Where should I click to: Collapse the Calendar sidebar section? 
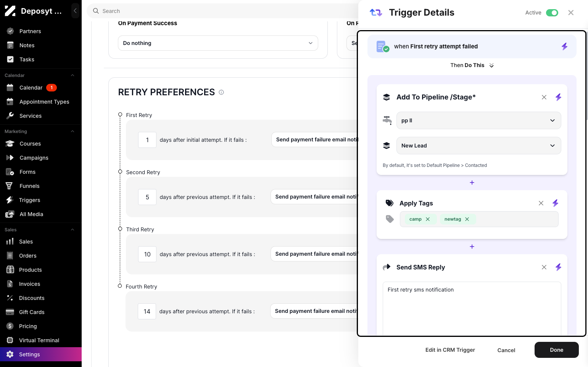coord(72,75)
